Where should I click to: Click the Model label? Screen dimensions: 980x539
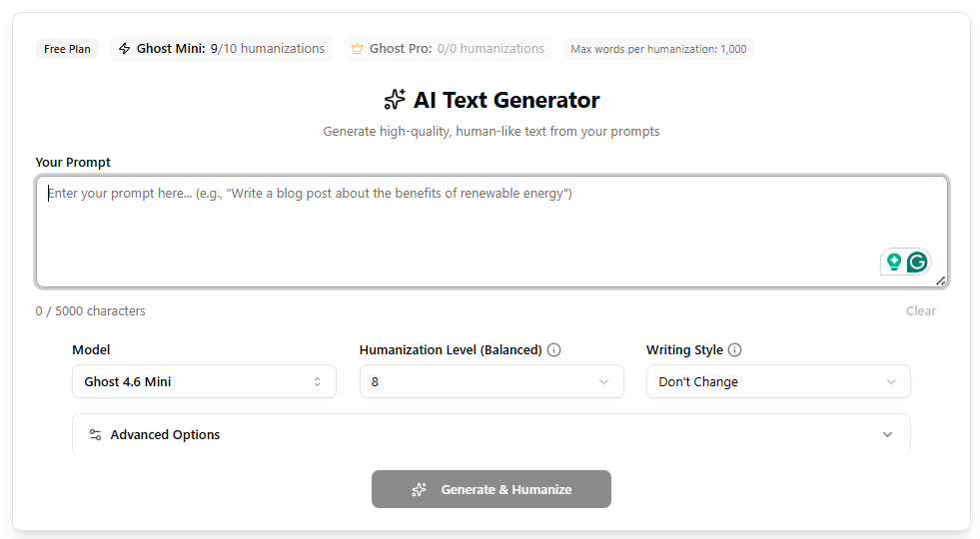[x=91, y=349]
